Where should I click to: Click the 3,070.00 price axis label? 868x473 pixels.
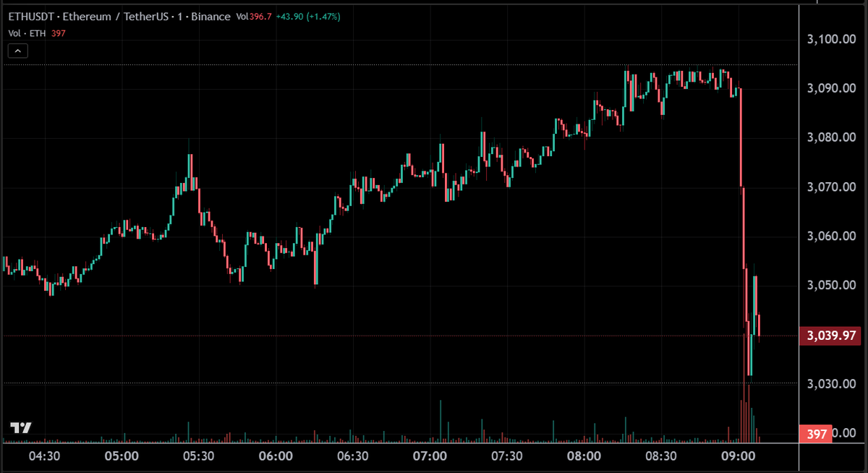coord(832,187)
